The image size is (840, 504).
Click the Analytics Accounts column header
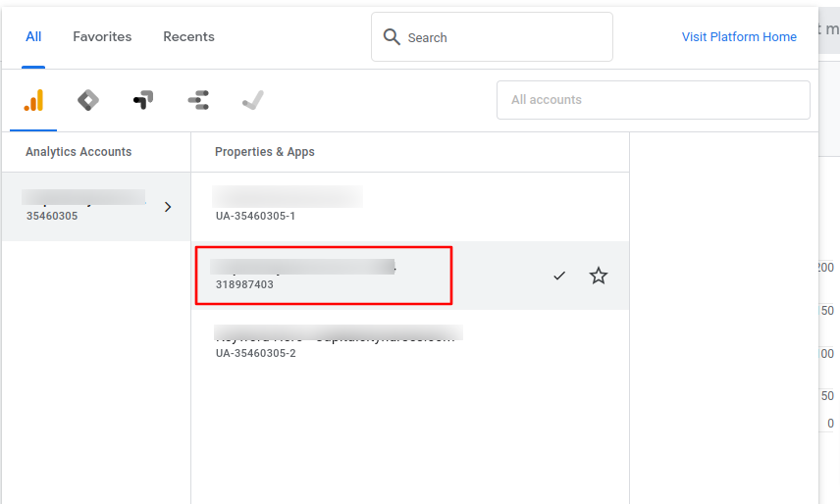point(79,152)
